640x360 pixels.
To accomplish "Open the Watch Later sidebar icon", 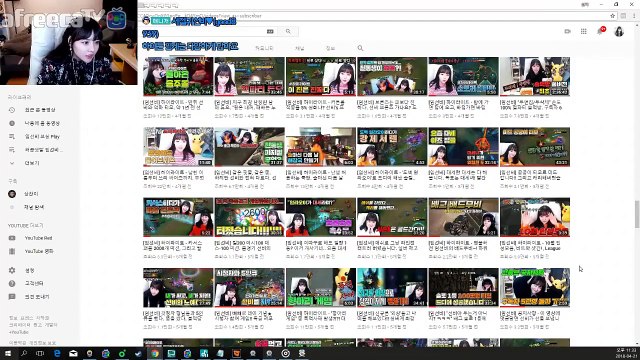I will coord(12,123).
